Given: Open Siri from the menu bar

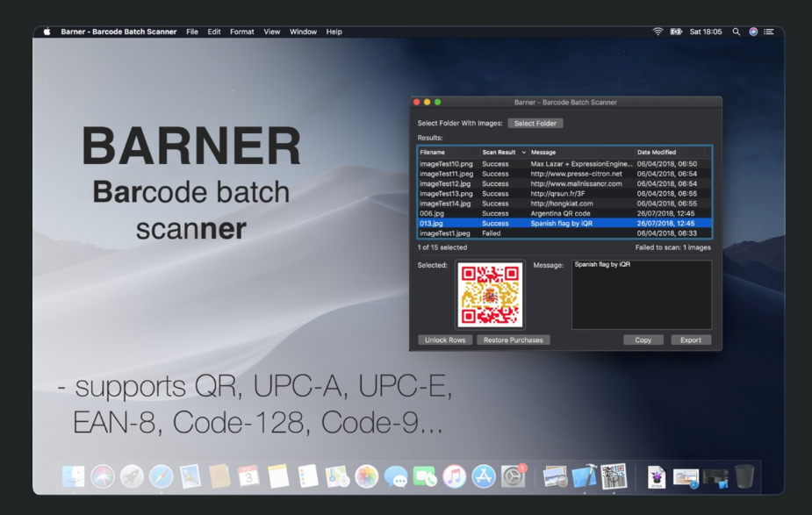Looking at the screenshot, I should point(753,32).
